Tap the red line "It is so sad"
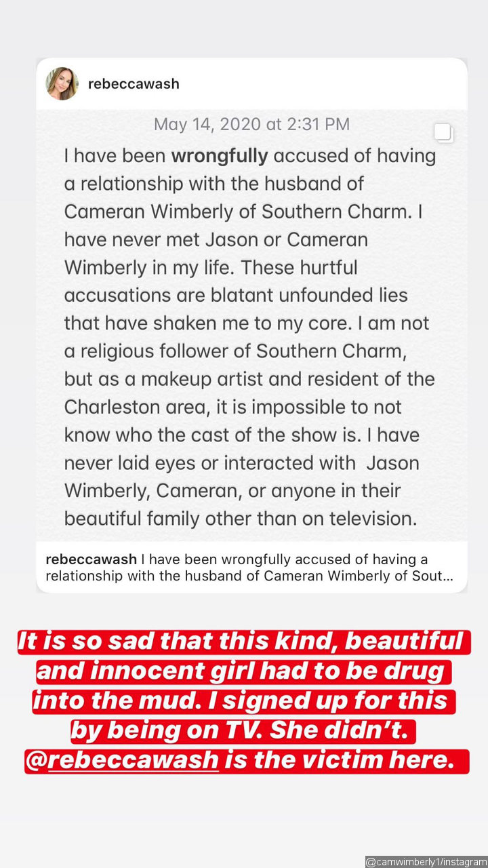Screen dimensions: 488x868 (243, 640)
